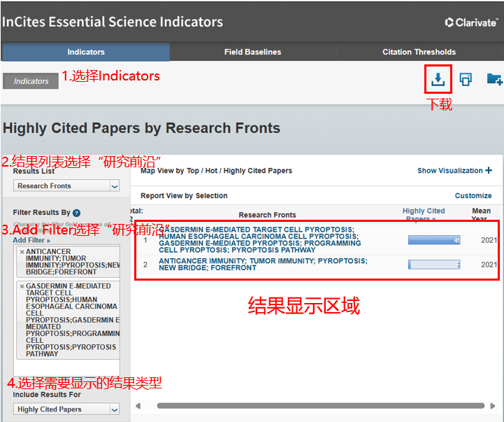Open the GASDERMIN E-MEDIATED research front link
Image resolution: width=504 pixels, height=422 pixels.
pos(260,240)
